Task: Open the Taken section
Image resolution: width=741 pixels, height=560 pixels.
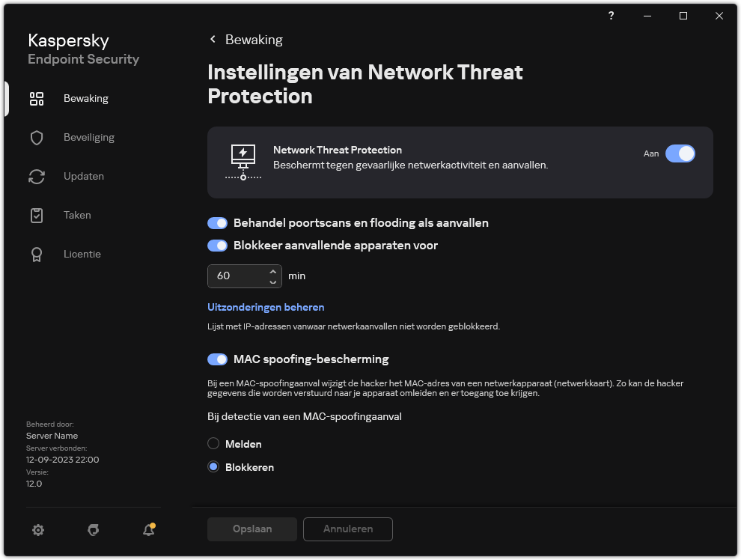Action: pos(77,215)
